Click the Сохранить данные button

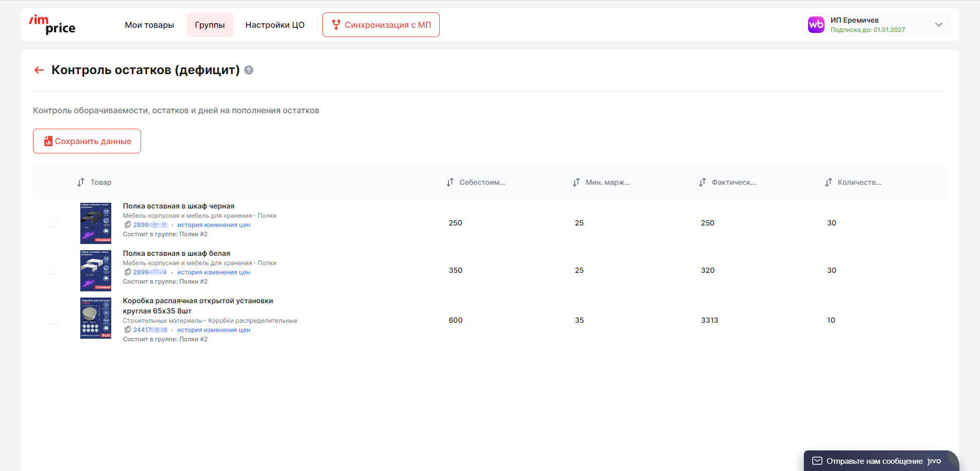pyautogui.click(x=87, y=141)
